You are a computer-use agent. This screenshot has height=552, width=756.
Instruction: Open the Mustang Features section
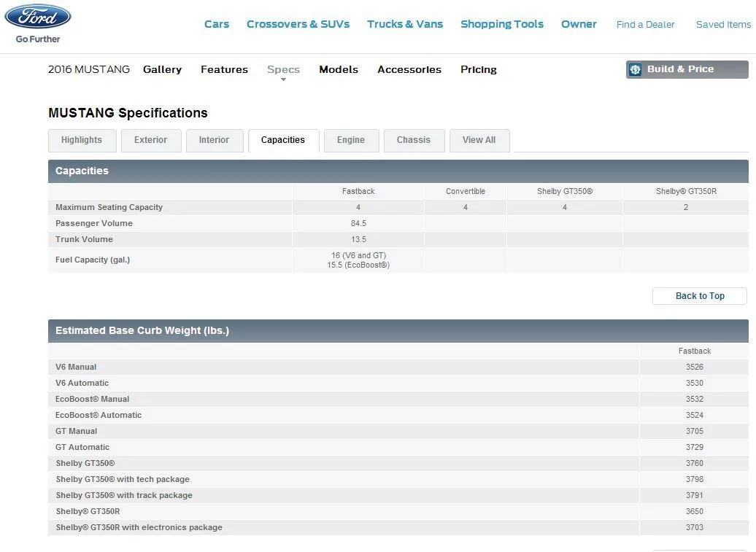224,69
